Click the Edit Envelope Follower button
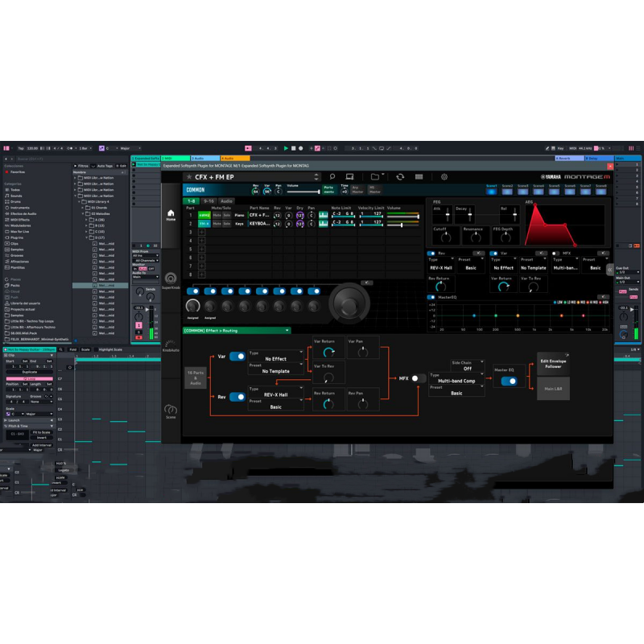This screenshot has width=644, height=644. (553, 364)
